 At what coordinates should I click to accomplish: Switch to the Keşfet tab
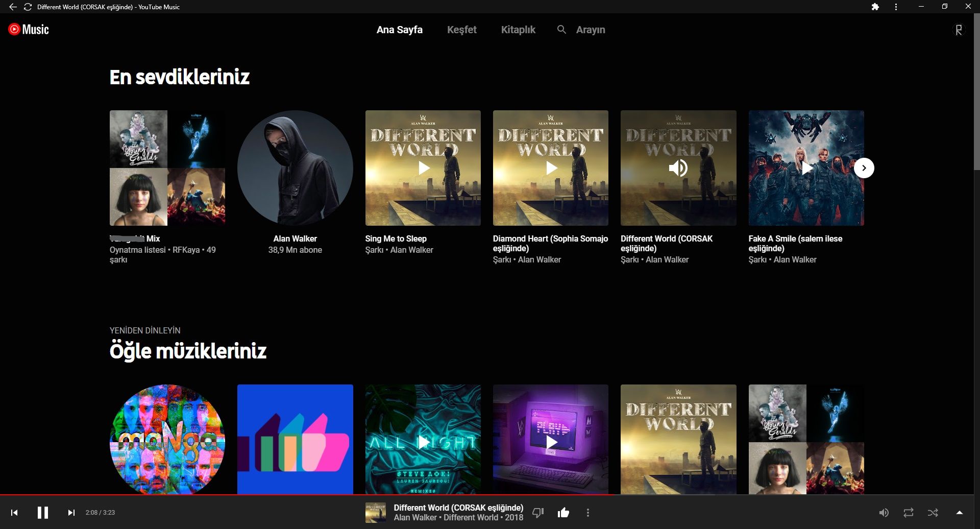[x=462, y=30]
